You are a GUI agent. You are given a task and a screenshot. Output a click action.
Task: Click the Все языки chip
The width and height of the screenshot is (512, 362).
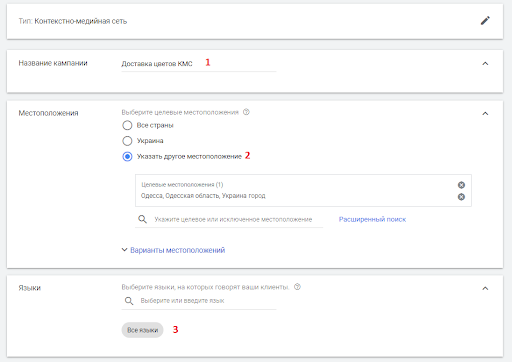142,330
